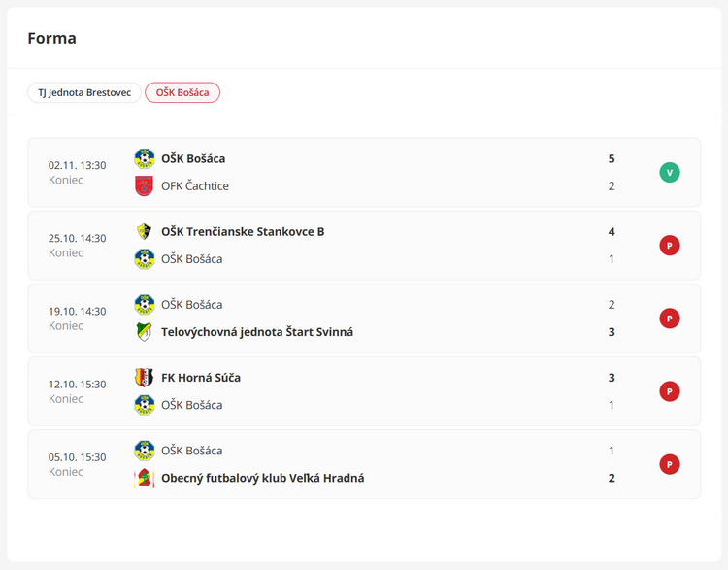Click OŠK Bošáca crest in 02.11. match
The height and width of the screenshot is (570, 728).
pos(145,158)
